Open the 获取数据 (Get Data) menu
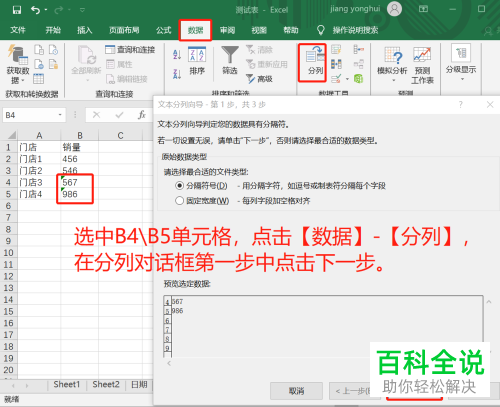The image size is (500, 407). (x=18, y=64)
